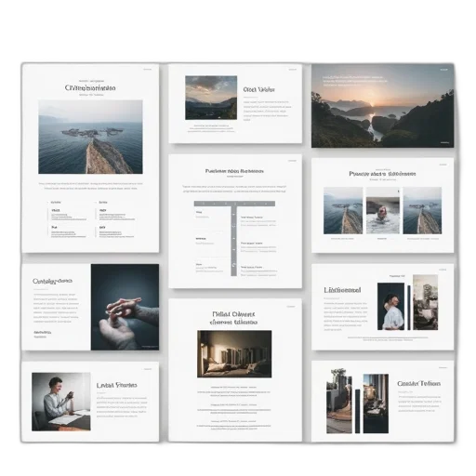Viewport: 476px width, 476px height.
Task: Select the rocky ridge ocean photo on the tall slide
Action: tap(90, 137)
